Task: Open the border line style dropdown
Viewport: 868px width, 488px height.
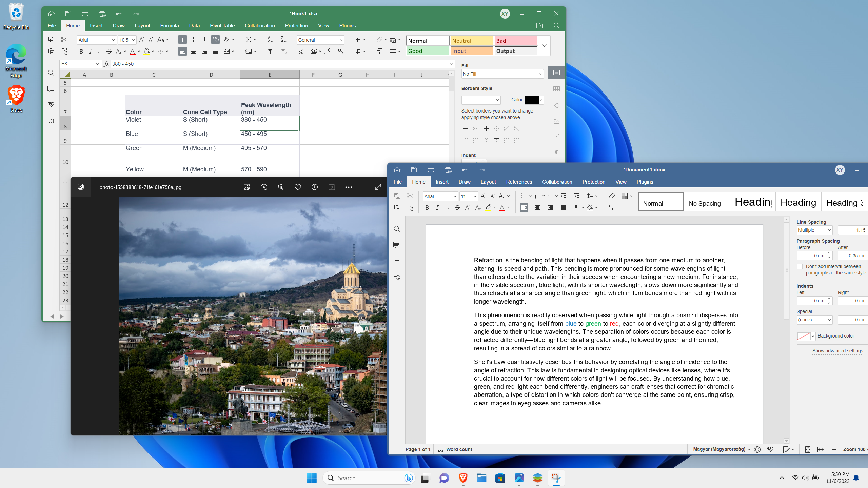Action: (x=481, y=100)
